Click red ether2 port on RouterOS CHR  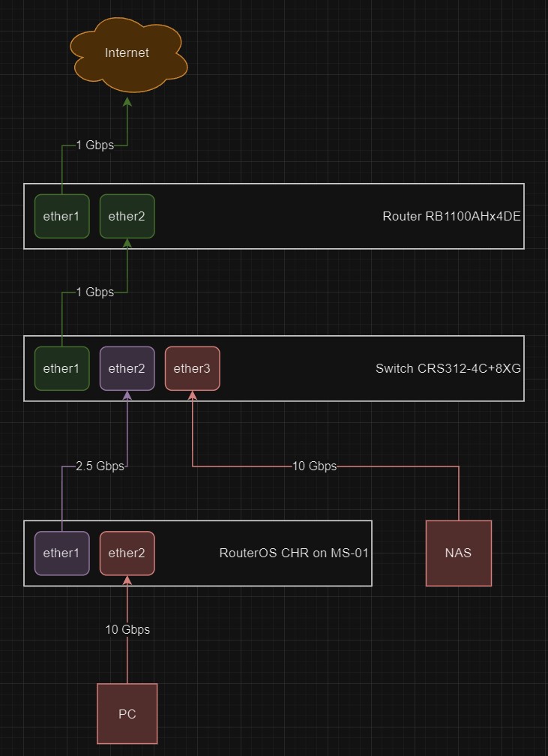tap(127, 553)
